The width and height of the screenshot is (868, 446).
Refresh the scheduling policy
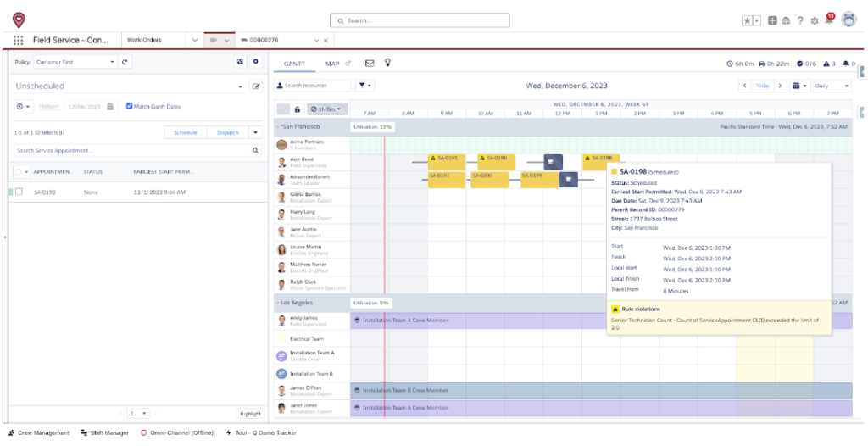click(x=125, y=62)
